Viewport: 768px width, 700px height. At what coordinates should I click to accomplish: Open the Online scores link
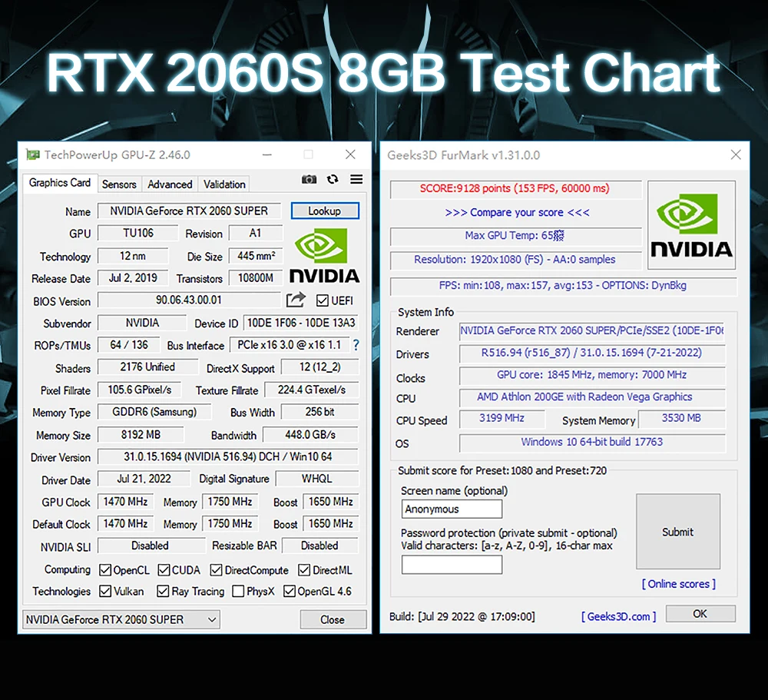678,584
